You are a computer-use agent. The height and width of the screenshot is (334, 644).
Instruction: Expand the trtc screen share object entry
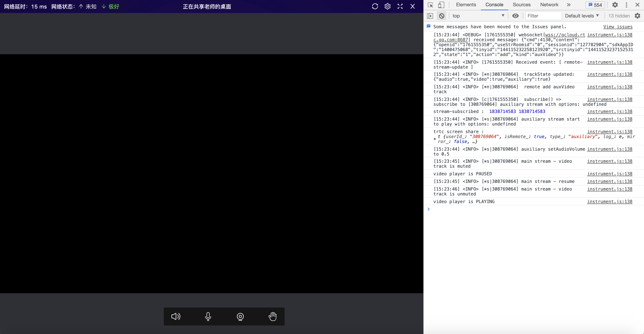pyautogui.click(x=435, y=139)
